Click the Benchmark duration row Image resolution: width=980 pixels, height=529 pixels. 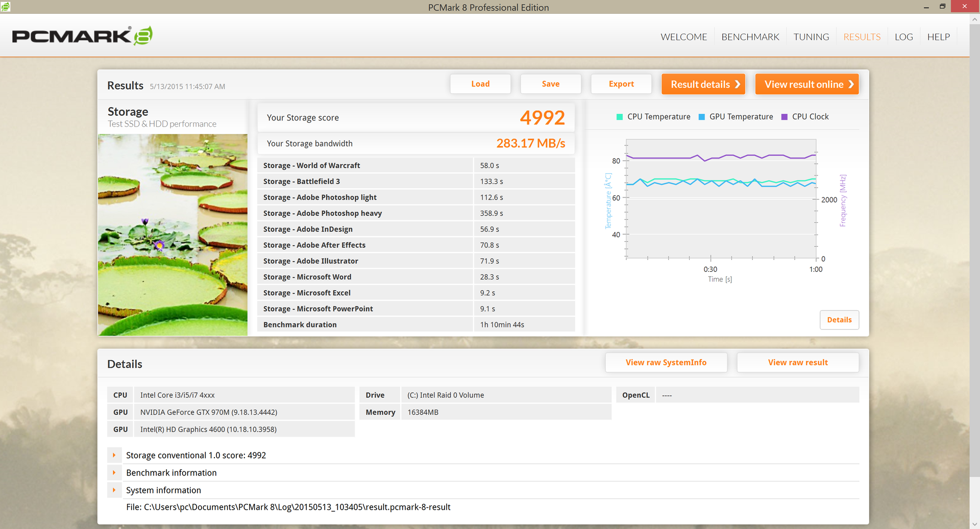pyautogui.click(x=416, y=324)
